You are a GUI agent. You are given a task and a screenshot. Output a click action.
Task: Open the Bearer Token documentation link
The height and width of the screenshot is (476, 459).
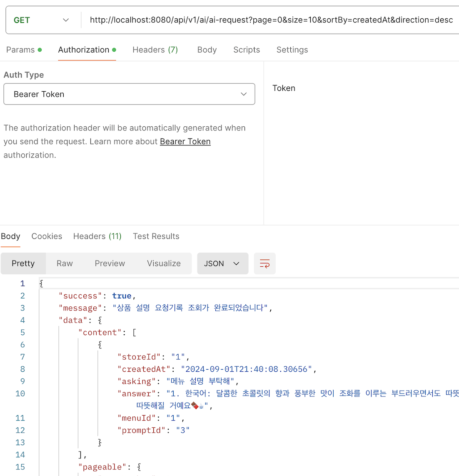click(x=185, y=141)
